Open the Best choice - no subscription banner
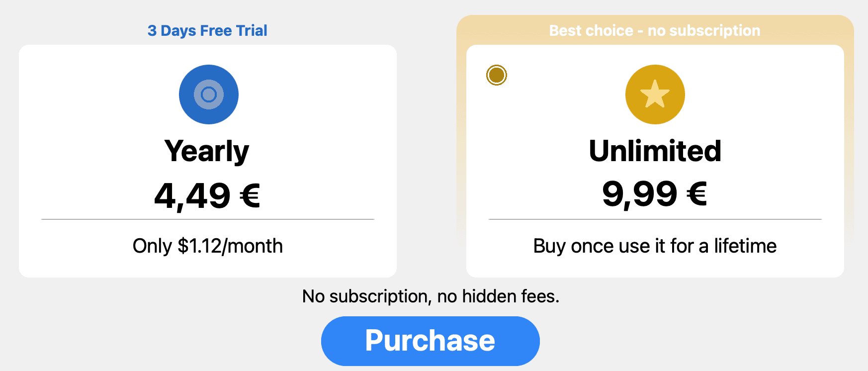868x371 pixels. (655, 30)
